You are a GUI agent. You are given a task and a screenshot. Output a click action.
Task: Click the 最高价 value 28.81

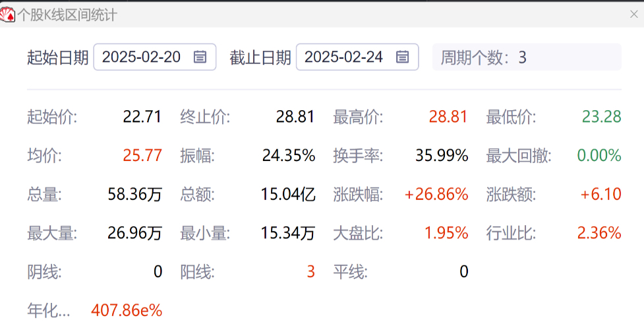[448, 117]
